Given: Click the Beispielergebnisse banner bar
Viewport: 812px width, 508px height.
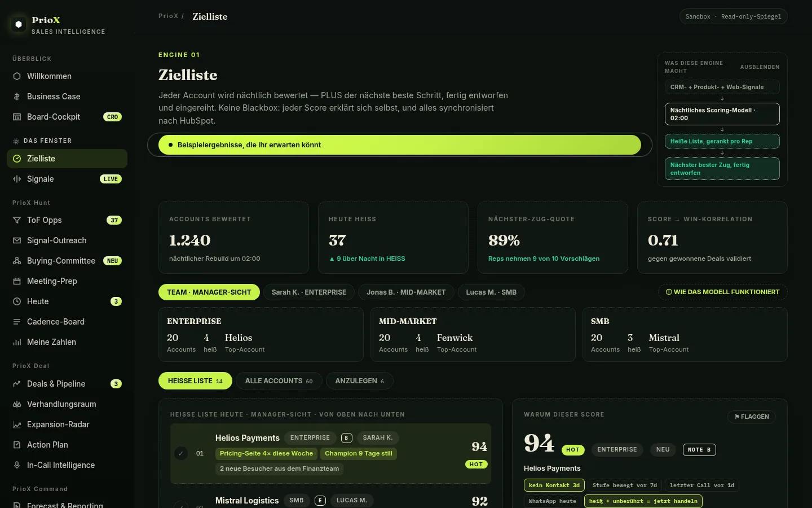Looking at the screenshot, I should coord(400,145).
